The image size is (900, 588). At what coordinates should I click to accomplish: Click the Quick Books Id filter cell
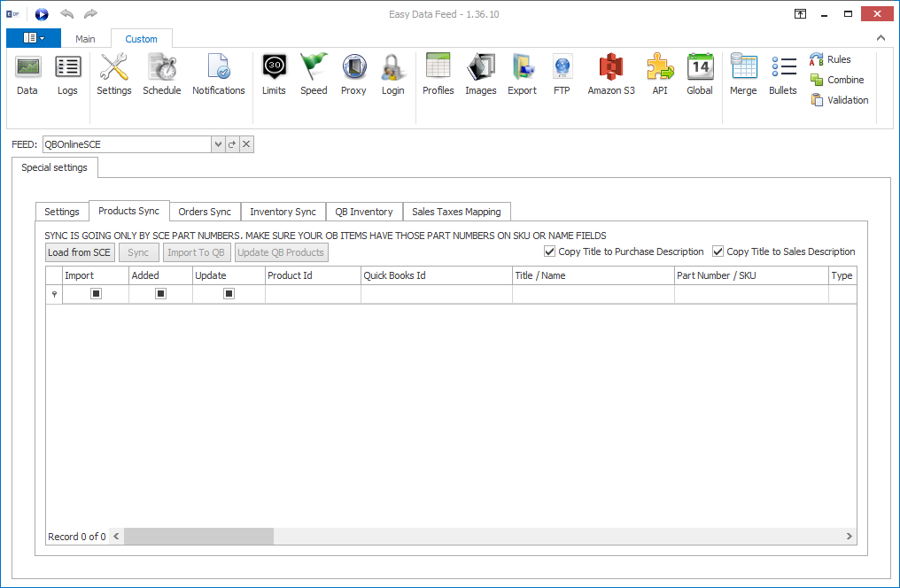coord(436,294)
